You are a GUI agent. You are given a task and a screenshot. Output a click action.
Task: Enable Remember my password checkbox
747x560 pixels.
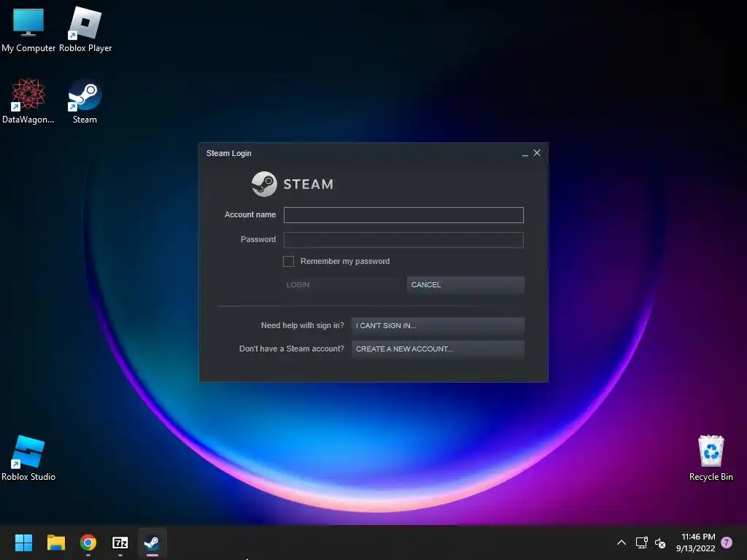pyautogui.click(x=288, y=261)
